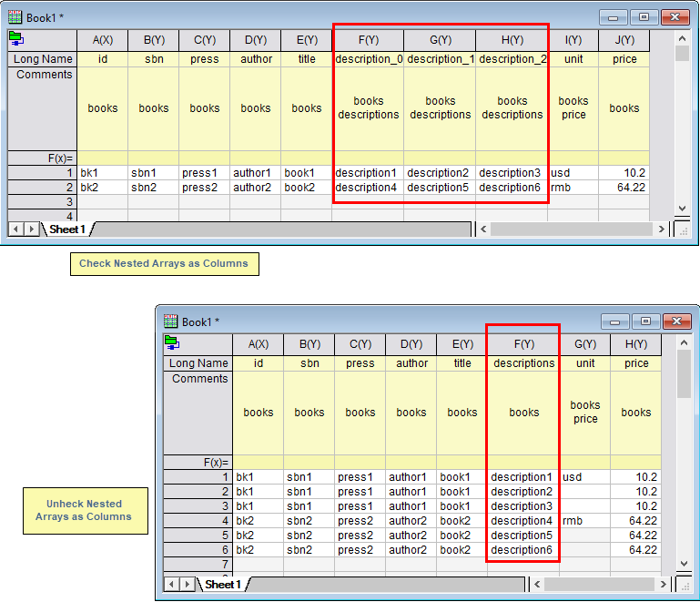Click cell '10.2' in top workbook
Screen dimensions: 700x602
(624, 173)
